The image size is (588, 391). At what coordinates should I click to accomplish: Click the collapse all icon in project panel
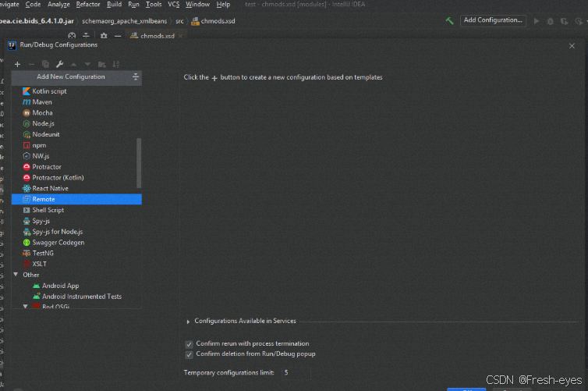86,36
